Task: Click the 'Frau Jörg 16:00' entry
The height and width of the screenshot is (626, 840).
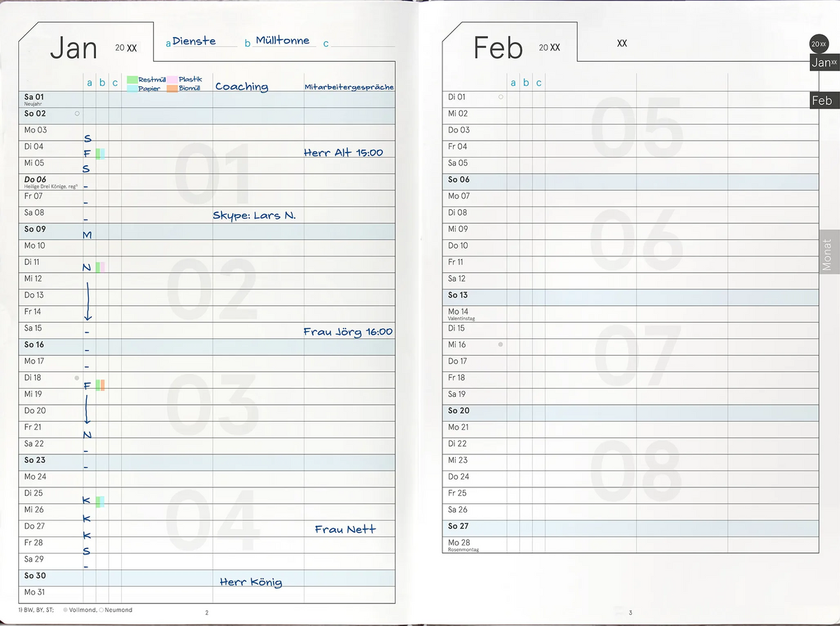Action: (x=348, y=332)
